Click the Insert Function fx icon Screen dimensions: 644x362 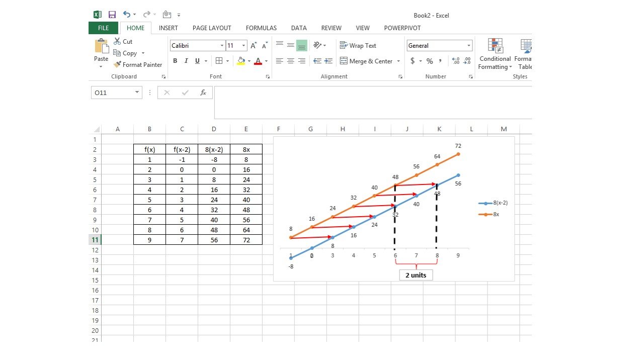coord(203,93)
